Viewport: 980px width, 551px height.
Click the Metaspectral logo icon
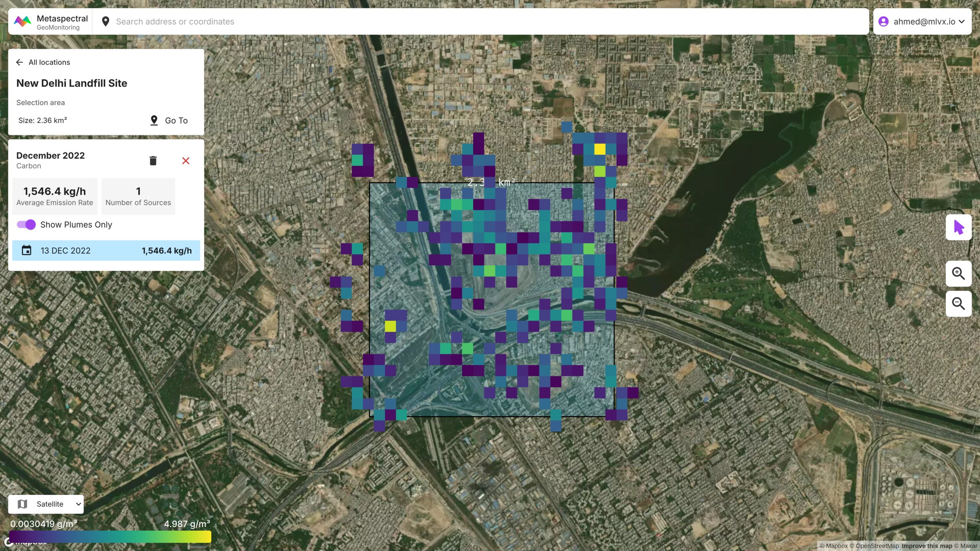click(x=22, y=21)
